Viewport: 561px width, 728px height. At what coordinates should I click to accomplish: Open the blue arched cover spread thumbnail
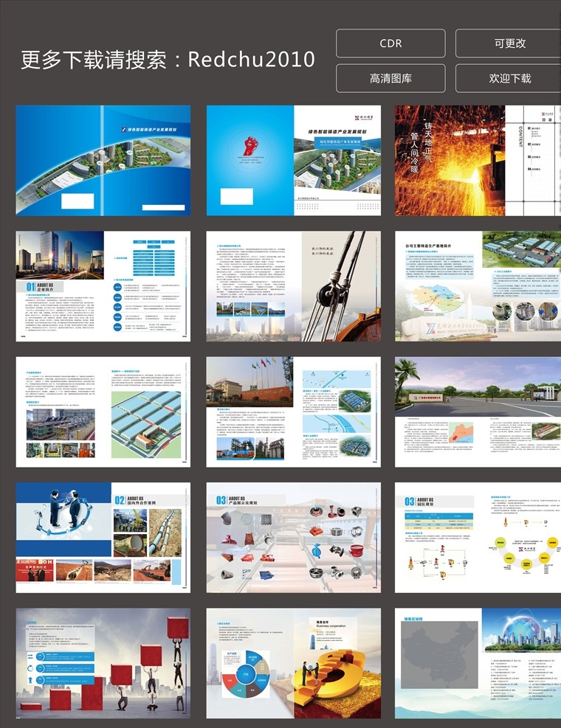103,160
